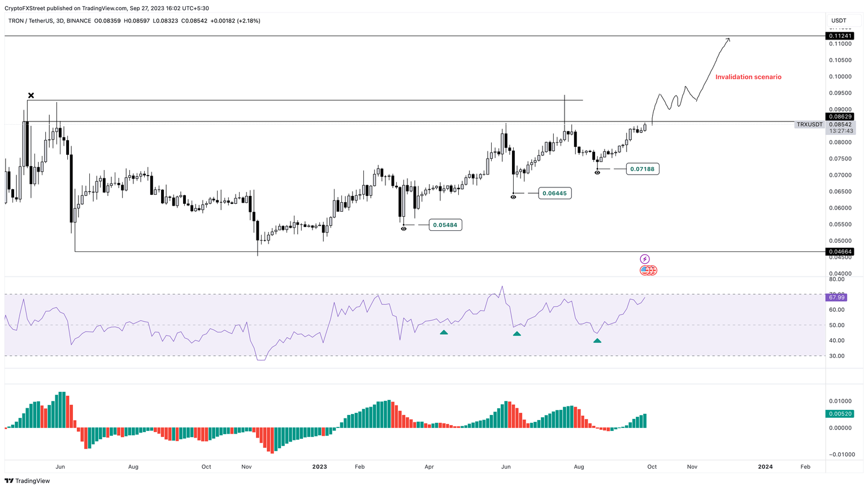Click the 0.11241 target price label
The image size is (868, 489).
click(840, 36)
